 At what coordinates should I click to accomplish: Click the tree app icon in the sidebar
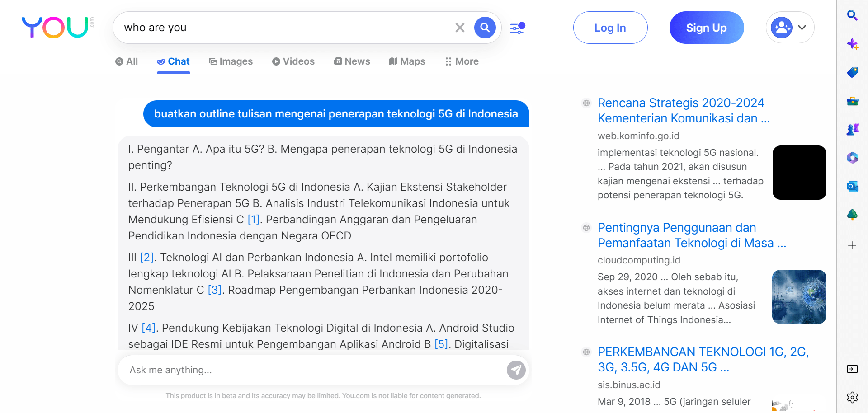click(853, 215)
